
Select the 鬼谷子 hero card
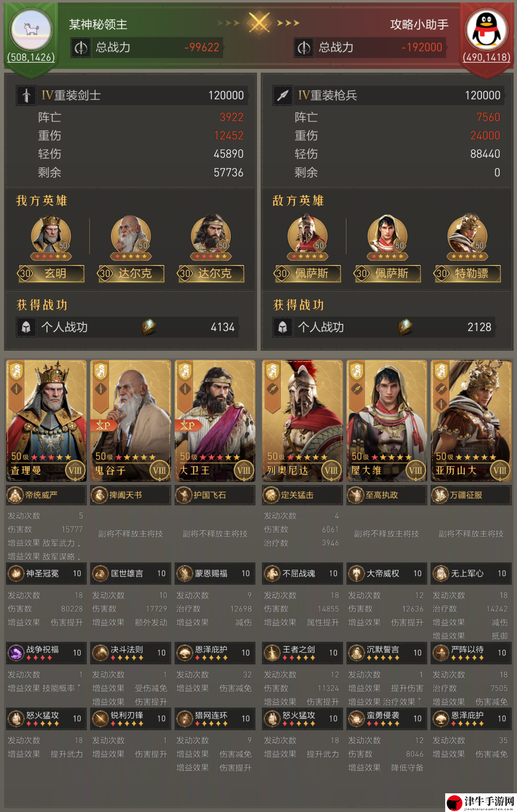(131, 421)
